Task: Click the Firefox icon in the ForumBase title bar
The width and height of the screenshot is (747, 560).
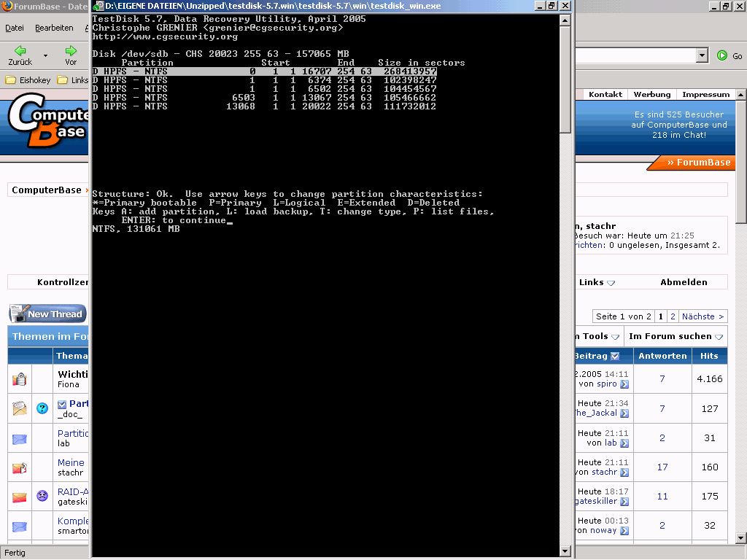Action: click(x=7, y=7)
